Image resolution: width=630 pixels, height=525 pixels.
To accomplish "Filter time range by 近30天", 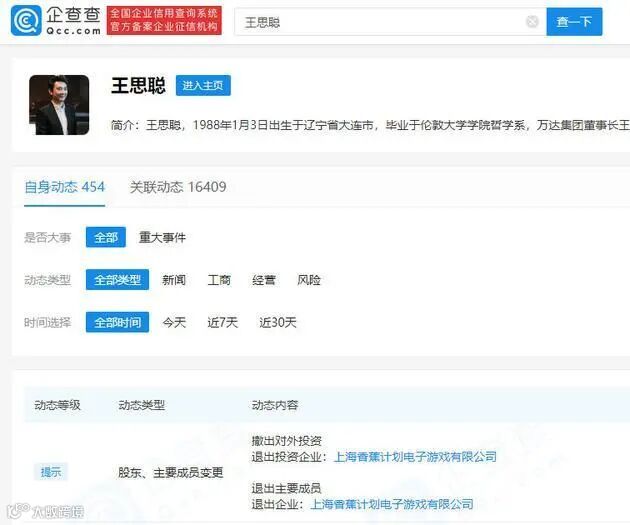I will coord(278,323).
